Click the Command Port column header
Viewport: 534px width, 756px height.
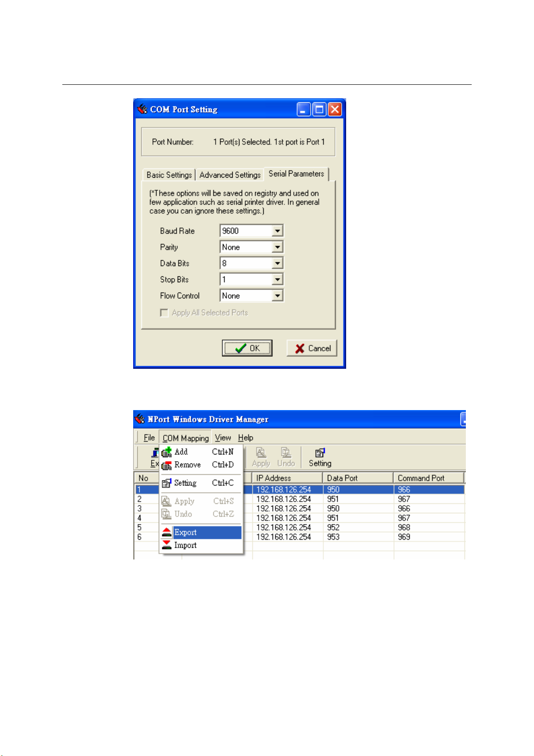click(x=428, y=478)
